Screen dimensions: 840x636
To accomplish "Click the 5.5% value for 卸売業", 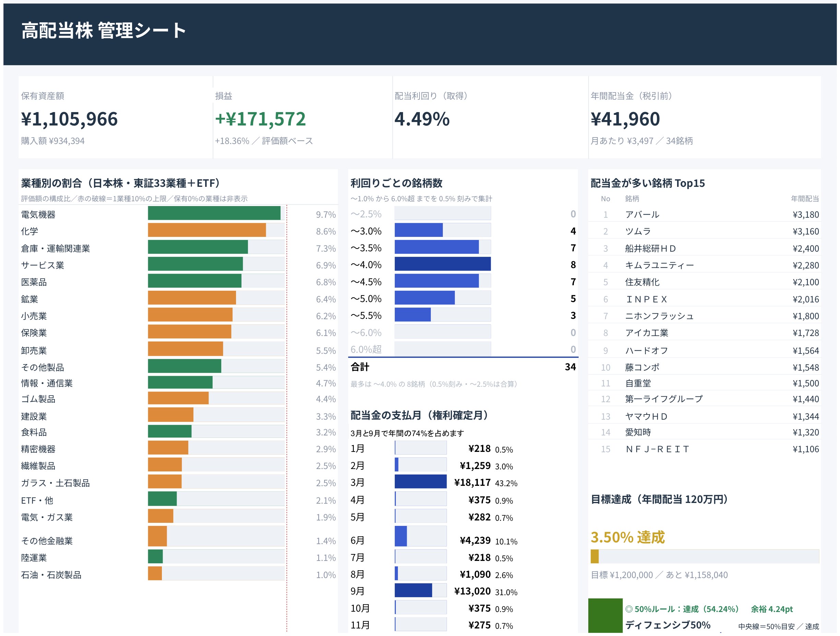I will click(x=326, y=350).
